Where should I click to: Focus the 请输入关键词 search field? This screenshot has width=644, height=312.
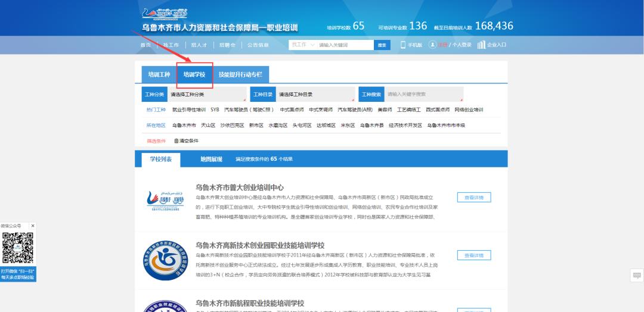tap(345, 45)
